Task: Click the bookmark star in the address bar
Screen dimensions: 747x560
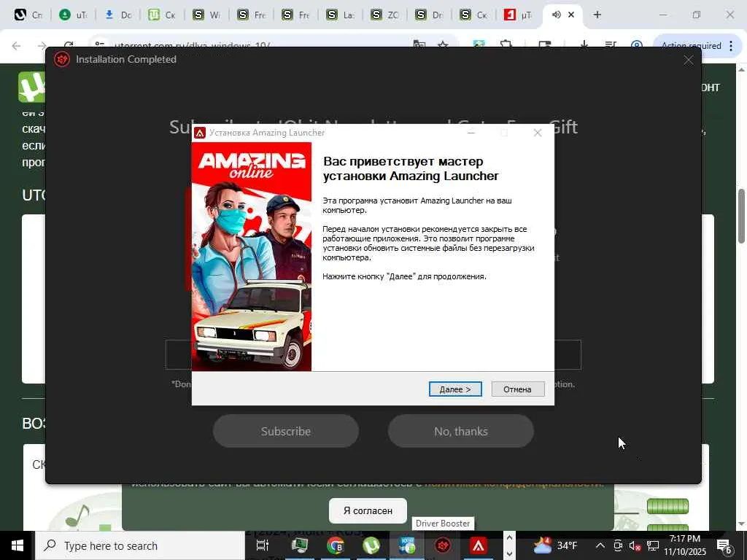Action: pos(443,46)
